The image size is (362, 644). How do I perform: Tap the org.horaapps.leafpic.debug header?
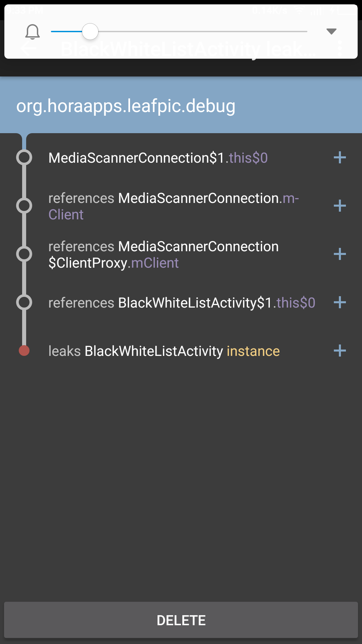click(126, 106)
